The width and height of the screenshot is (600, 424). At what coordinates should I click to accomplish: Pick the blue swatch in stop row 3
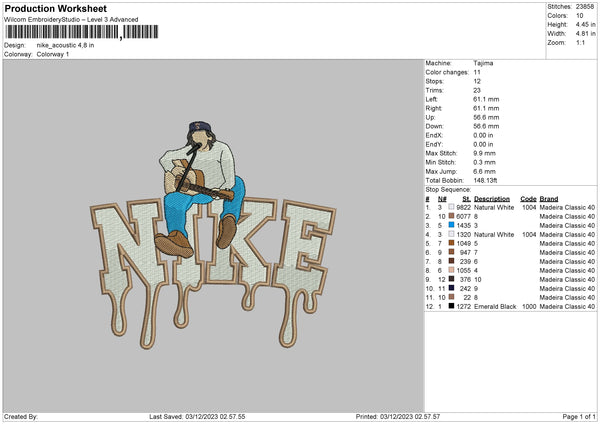451,225
